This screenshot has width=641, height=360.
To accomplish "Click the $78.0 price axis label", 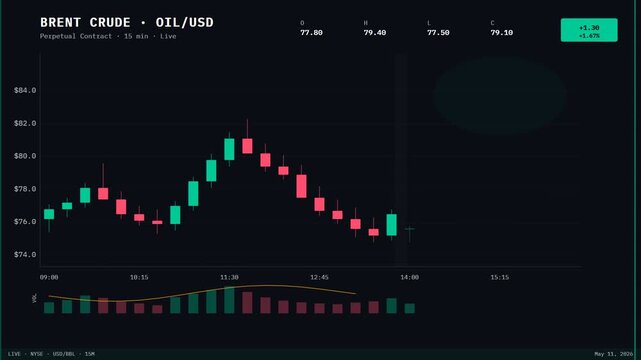I will pos(25,189).
